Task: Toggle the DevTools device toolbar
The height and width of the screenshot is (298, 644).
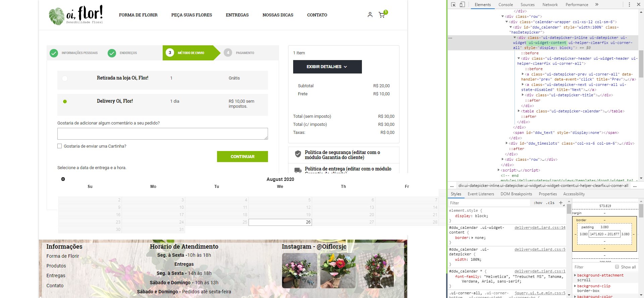Action: click(x=462, y=5)
